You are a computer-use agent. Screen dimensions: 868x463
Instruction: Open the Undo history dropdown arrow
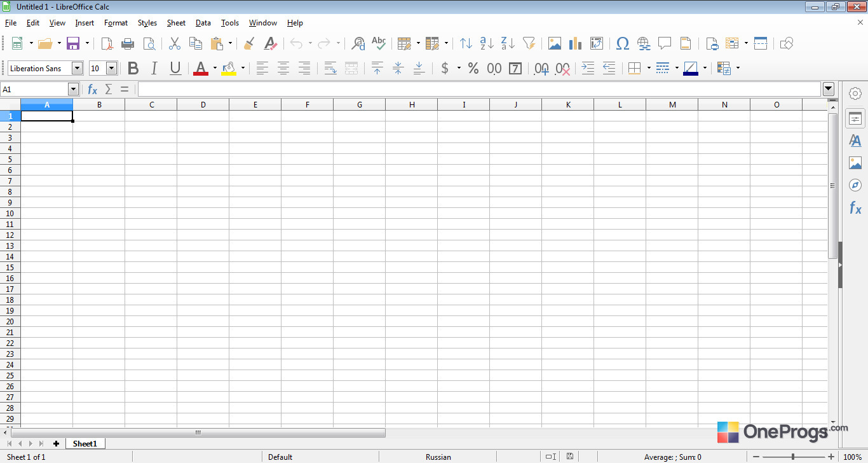[x=310, y=43]
